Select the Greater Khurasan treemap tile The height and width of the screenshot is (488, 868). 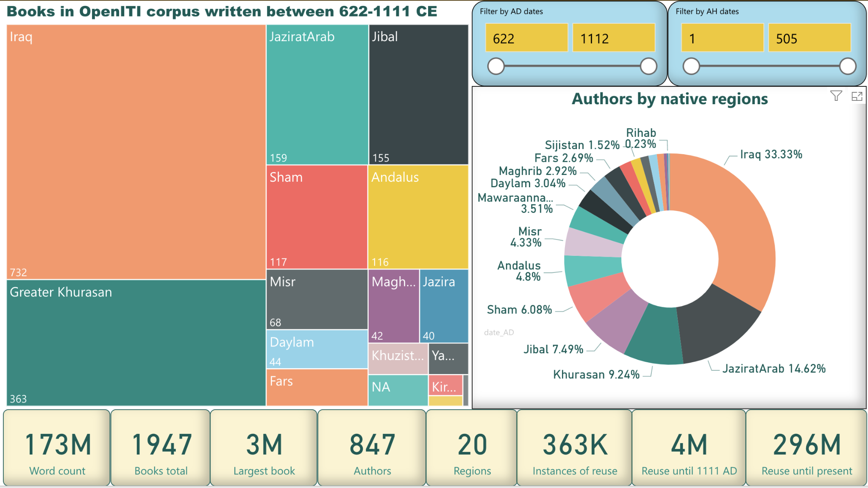[x=136, y=342]
